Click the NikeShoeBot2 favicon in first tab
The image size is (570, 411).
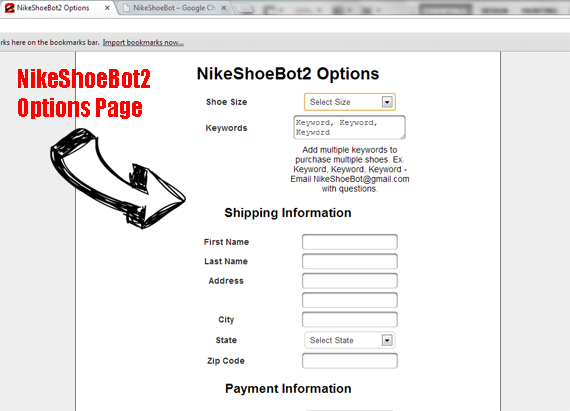[x=9, y=8]
